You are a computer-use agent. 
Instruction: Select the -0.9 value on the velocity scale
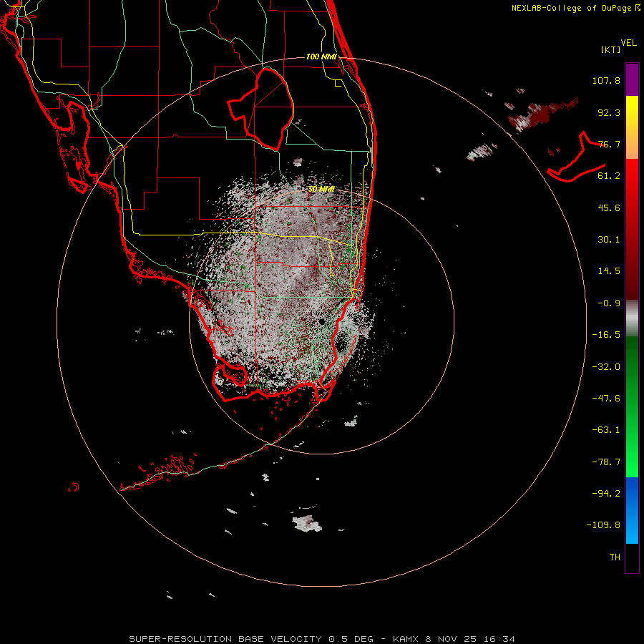pyautogui.click(x=609, y=303)
